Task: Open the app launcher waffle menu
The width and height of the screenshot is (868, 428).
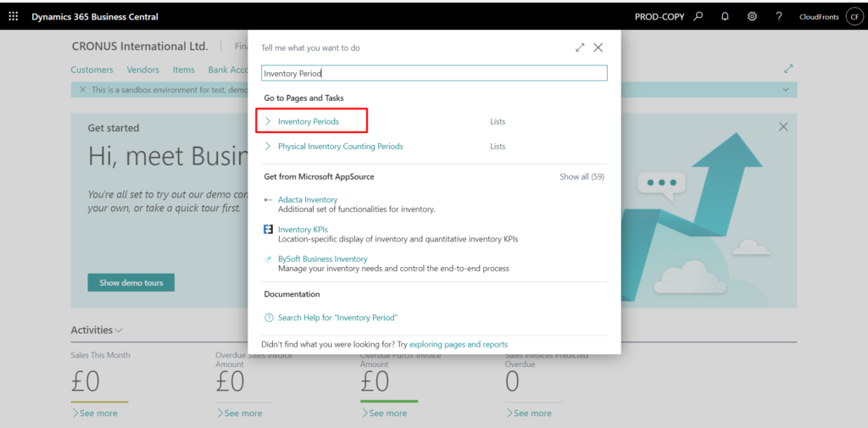Action: pyautogui.click(x=14, y=17)
